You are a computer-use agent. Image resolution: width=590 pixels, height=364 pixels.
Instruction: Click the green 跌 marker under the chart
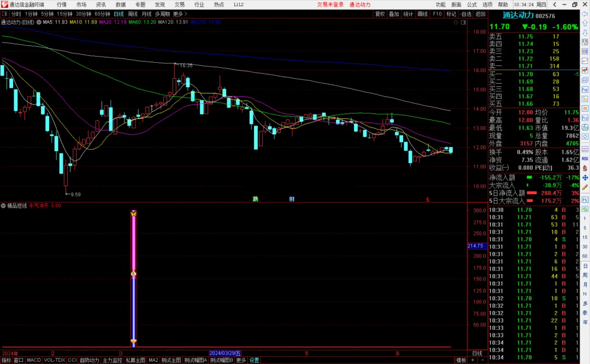coord(256,199)
